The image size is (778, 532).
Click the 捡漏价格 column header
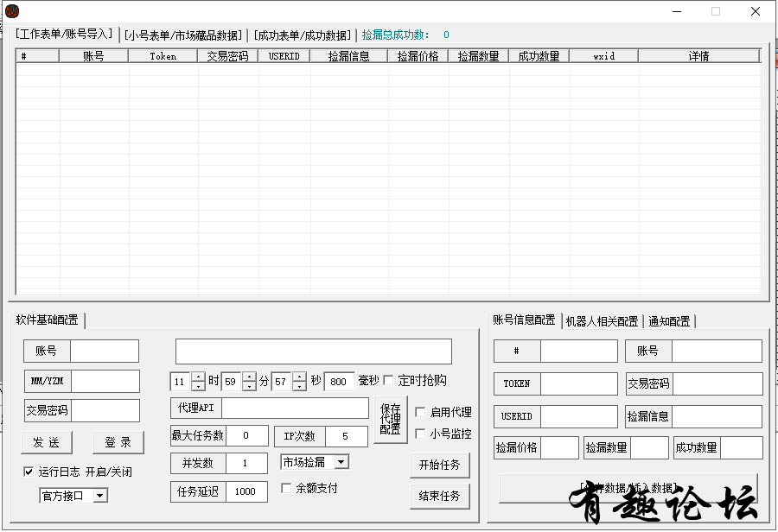[x=418, y=56]
